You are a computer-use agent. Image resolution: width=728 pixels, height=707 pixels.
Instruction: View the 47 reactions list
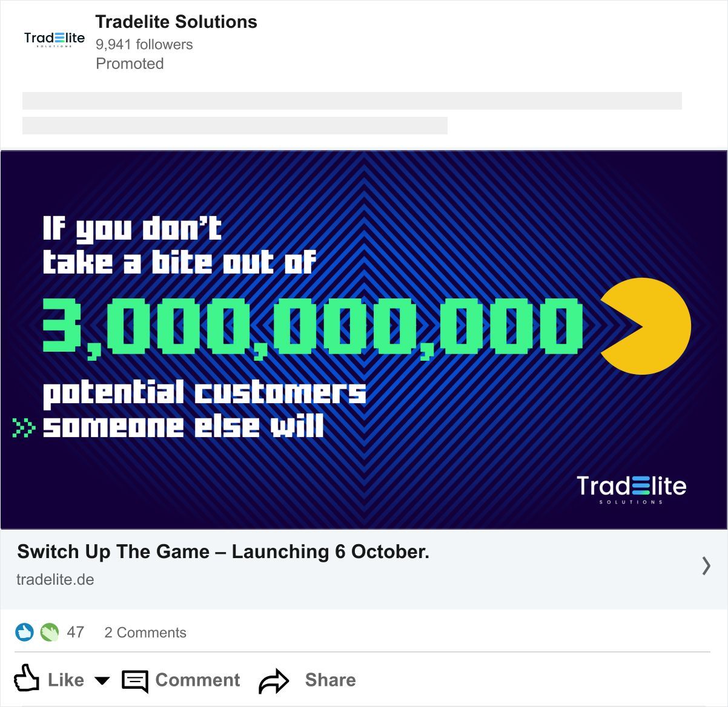[75, 633]
